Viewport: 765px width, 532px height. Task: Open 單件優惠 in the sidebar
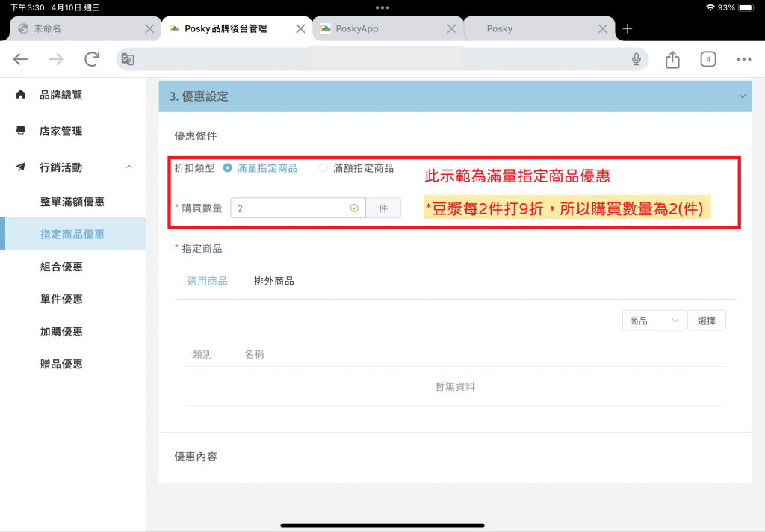[x=61, y=299]
